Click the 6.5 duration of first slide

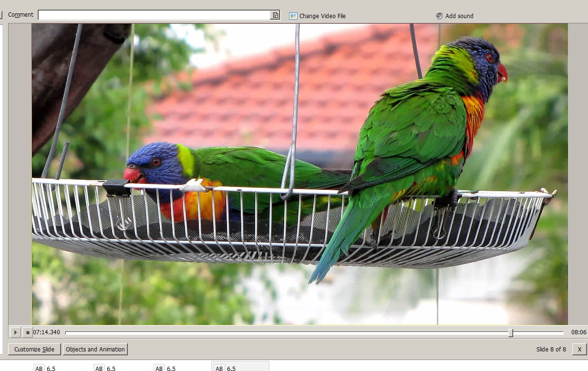51,369
